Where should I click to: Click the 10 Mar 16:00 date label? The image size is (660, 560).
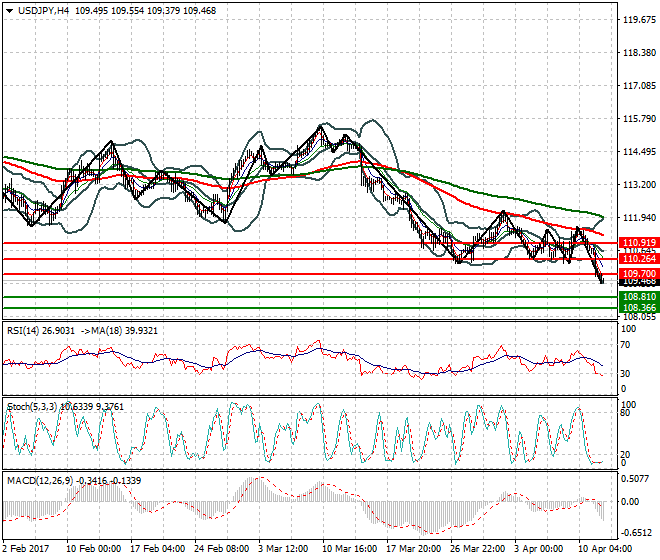point(349,548)
